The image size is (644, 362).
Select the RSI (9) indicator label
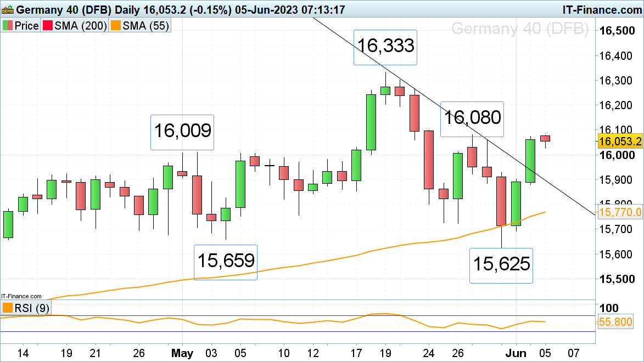pos(32,308)
